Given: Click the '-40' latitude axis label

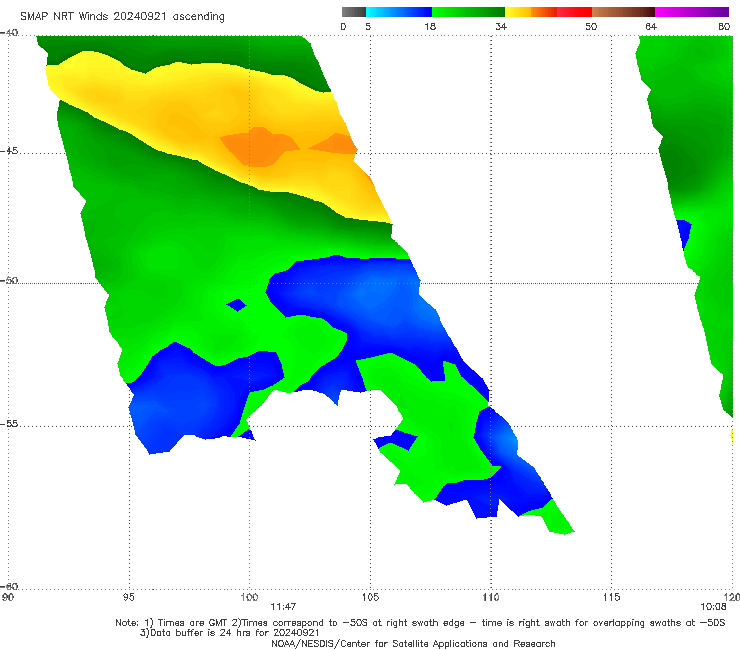Looking at the screenshot, I should click(x=9, y=33).
